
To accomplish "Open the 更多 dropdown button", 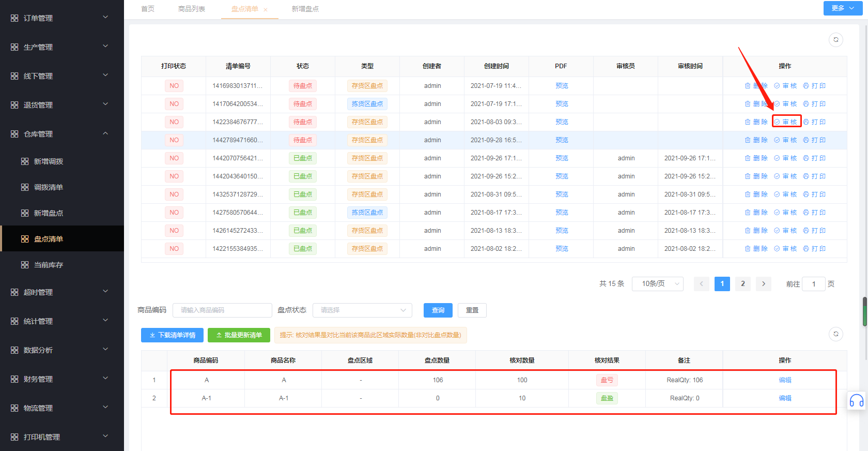I will pyautogui.click(x=843, y=8).
